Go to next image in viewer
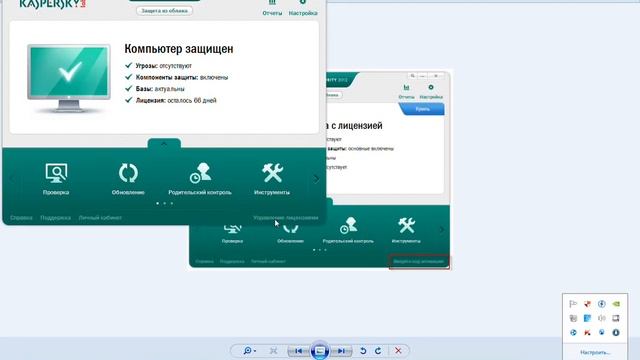Viewport: 640px width, 360px height. click(x=341, y=351)
